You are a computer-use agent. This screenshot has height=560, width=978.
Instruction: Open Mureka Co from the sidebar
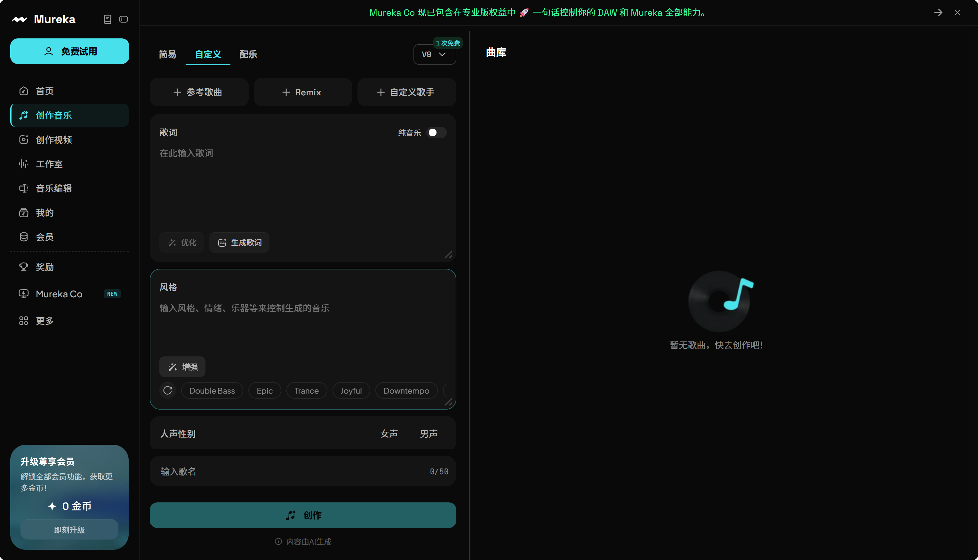tap(70, 294)
